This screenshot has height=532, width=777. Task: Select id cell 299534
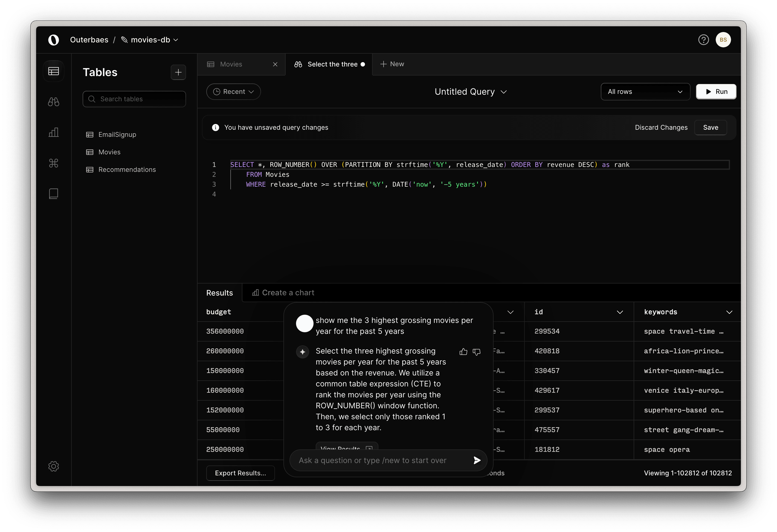[x=547, y=331]
